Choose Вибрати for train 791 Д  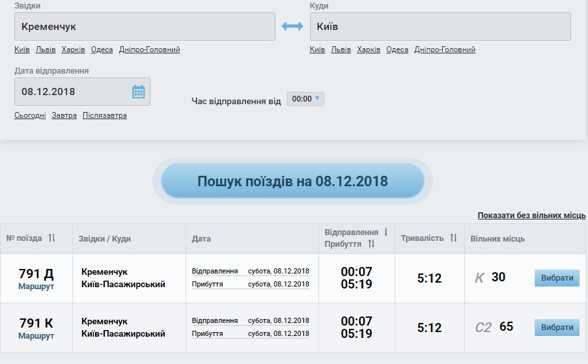(x=557, y=278)
